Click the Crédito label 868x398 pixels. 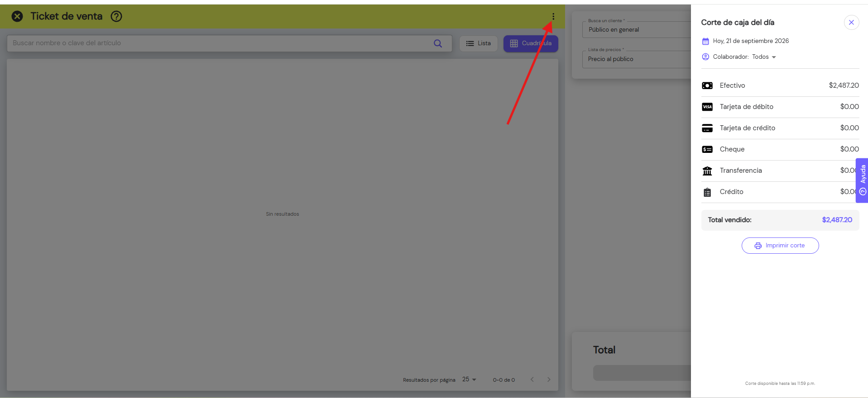pyautogui.click(x=732, y=192)
